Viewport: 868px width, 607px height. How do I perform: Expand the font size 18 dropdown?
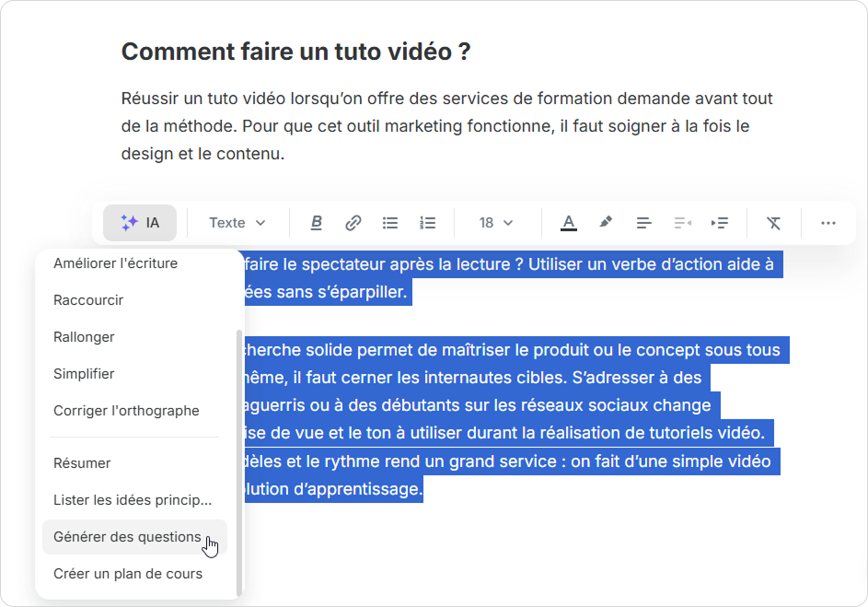pos(496,223)
